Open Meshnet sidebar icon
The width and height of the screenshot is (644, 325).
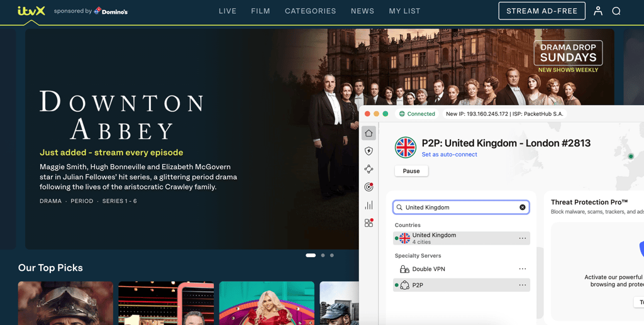(369, 169)
